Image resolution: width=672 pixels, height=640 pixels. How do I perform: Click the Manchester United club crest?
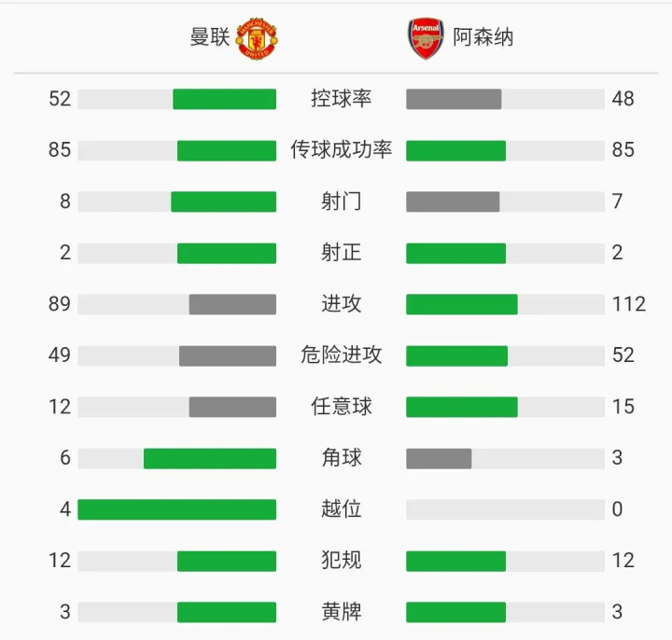coord(257,38)
